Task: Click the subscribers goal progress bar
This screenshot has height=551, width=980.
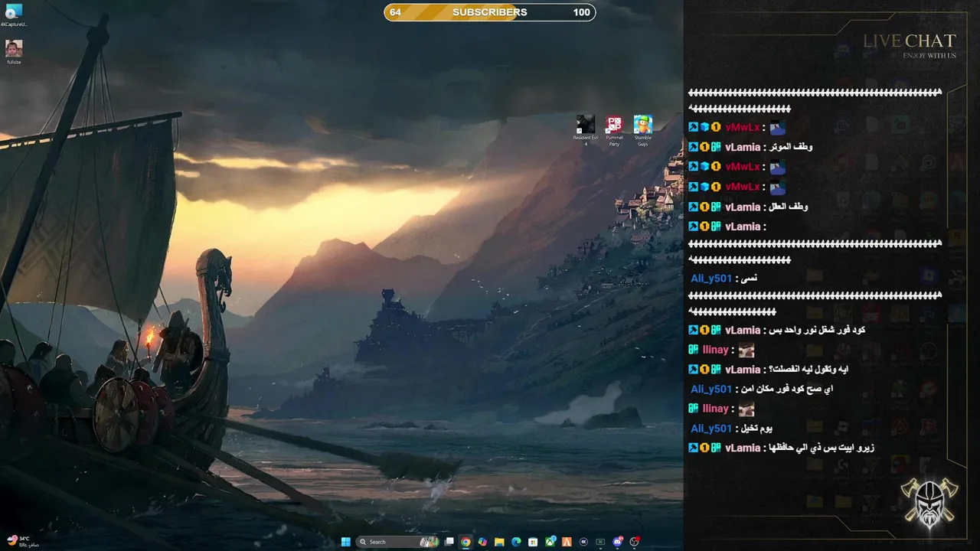Action: pyautogui.click(x=490, y=12)
